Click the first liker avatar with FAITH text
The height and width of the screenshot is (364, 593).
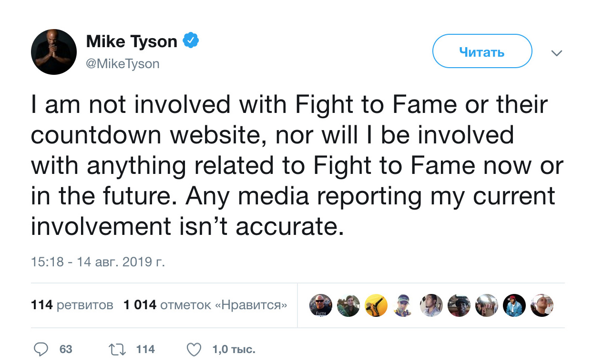[x=320, y=305]
